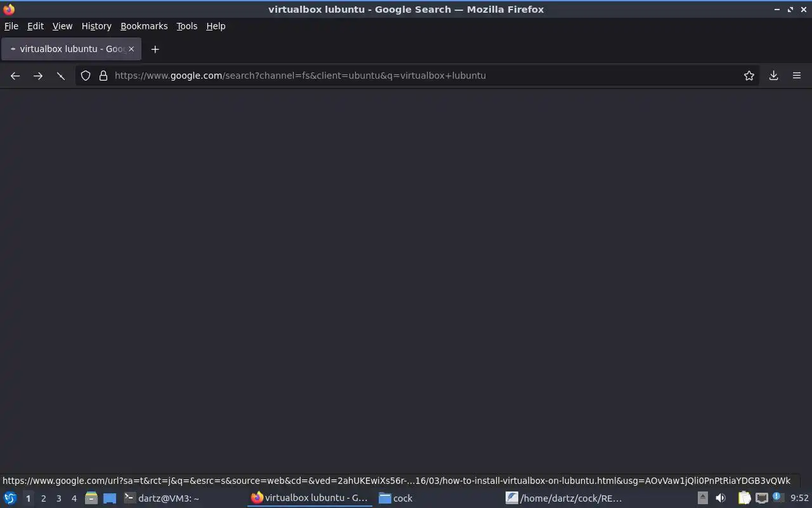Focus the Firefox taskbar entry
Image resolution: width=812 pixels, height=508 pixels.
pos(310,498)
